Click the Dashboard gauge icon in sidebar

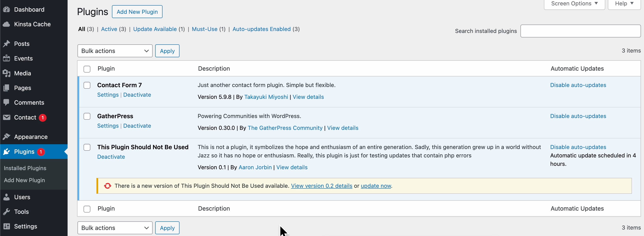[6, 9]
